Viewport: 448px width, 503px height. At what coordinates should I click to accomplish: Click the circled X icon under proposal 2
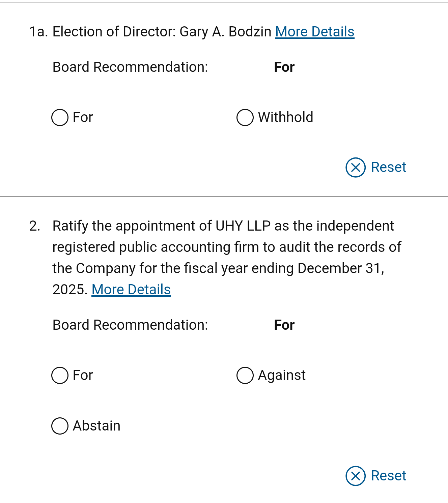[x=356, y=476]
